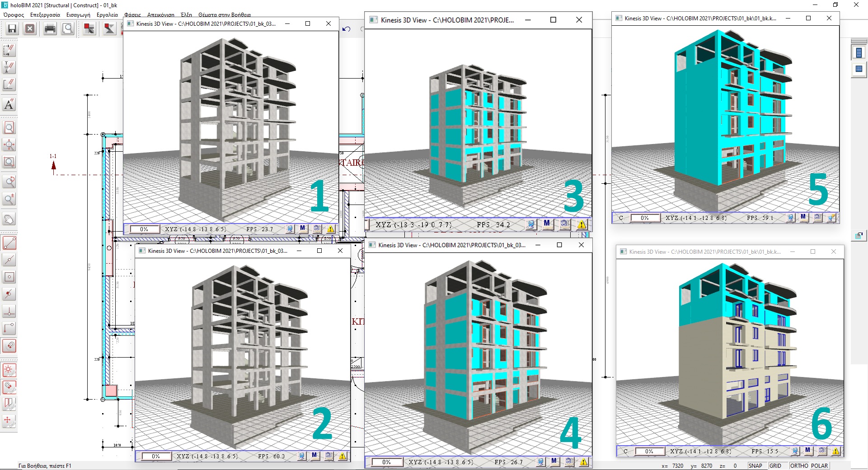This screenshot has width=868, height=470.
Task: Select the text tool with letter A
Action: [9, 104]
